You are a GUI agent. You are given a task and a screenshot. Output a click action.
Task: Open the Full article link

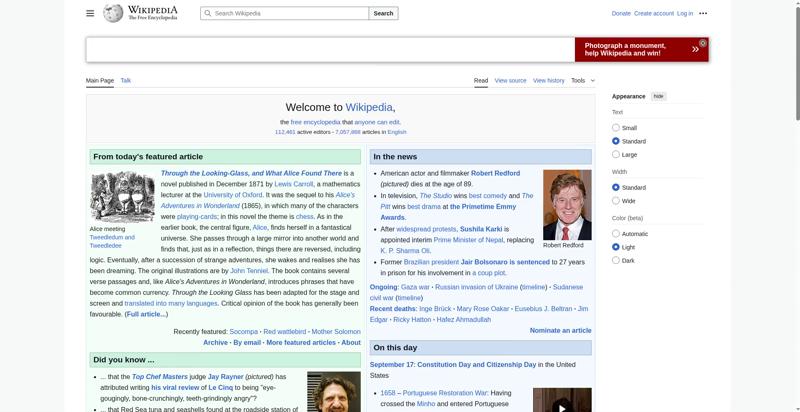[146, 315]
